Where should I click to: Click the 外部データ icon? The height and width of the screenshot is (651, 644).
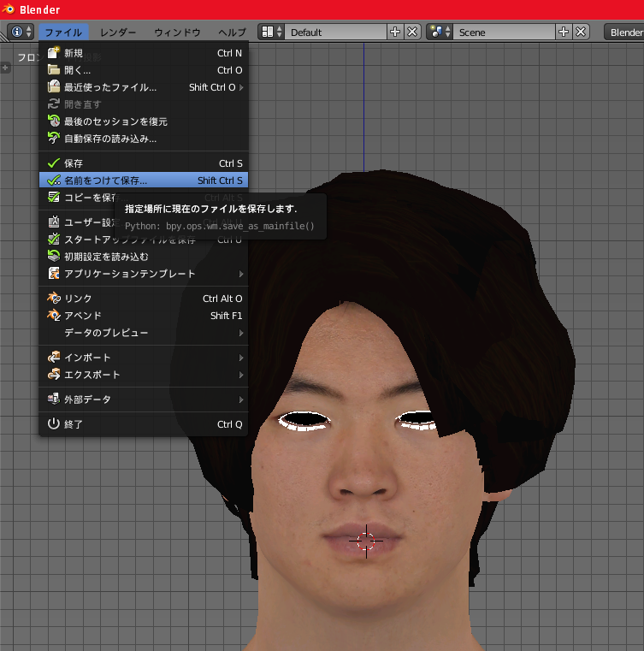pyautogui.click(x=54, y=399)
